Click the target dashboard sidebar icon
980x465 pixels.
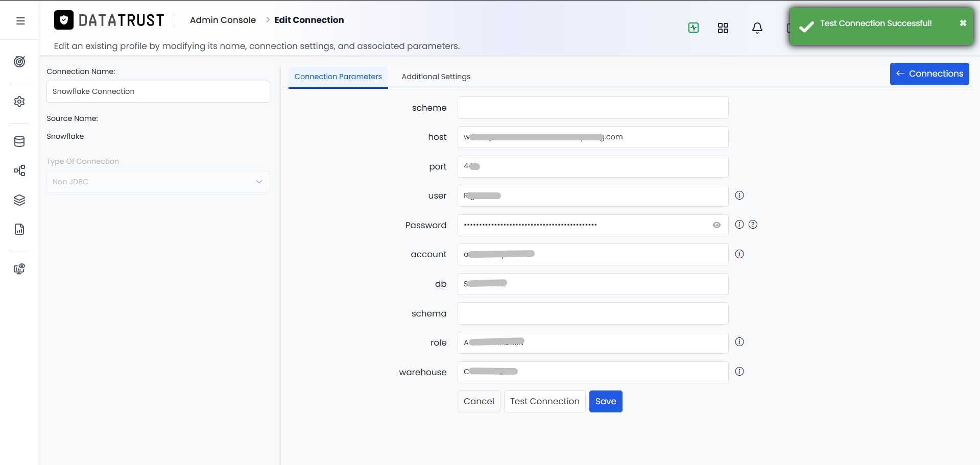tap(19, 62)
